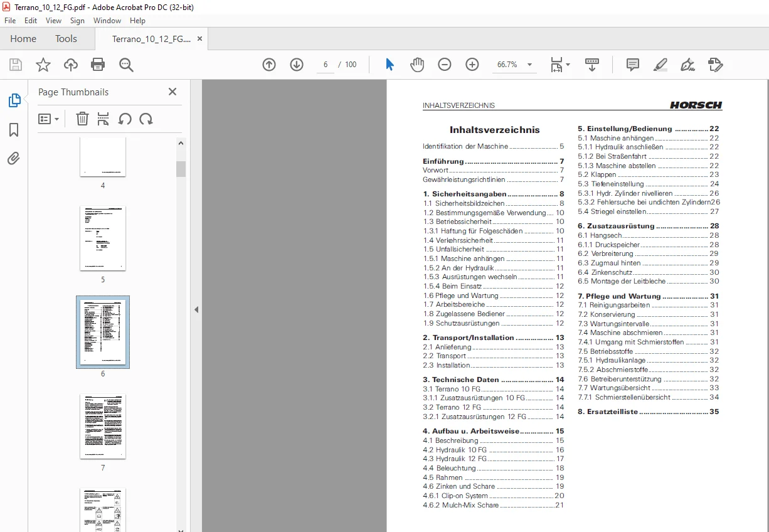Click the scrolling mode keyboard icon
Viewport: 769px width, 532px height.
[x=592, y=65]
